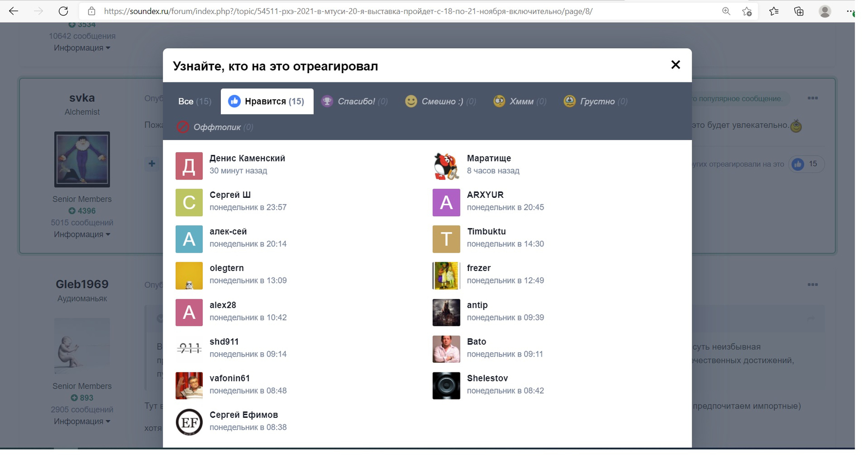Open Shelestov's speaker avatar

point(446,385)
